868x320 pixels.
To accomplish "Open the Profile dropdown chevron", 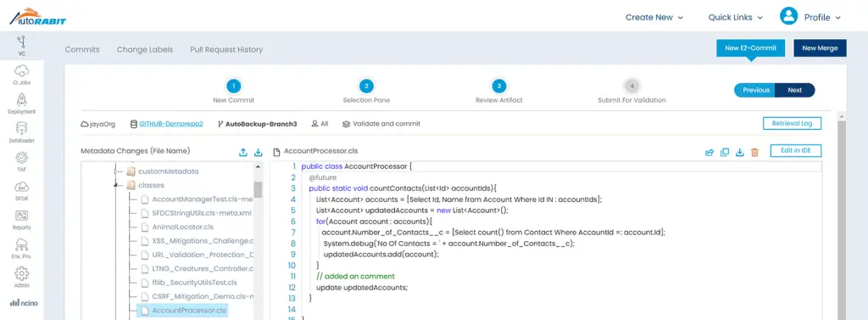I will click(838, 18).
